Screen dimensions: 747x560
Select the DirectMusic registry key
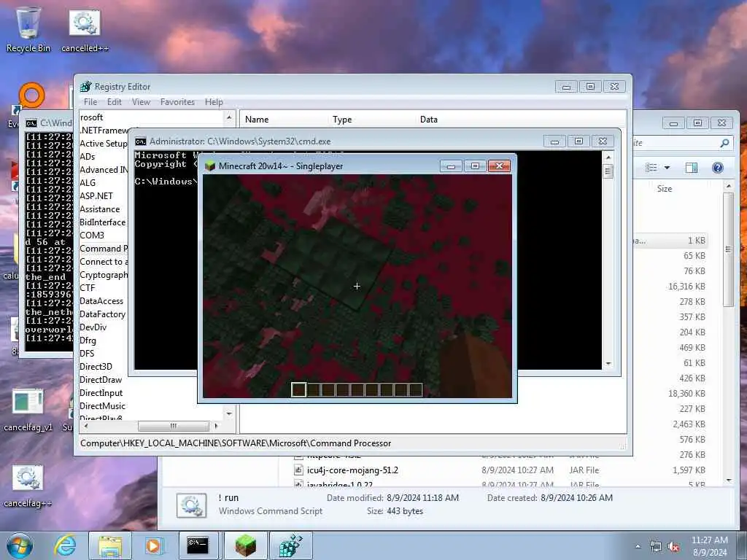pos(102,406)
